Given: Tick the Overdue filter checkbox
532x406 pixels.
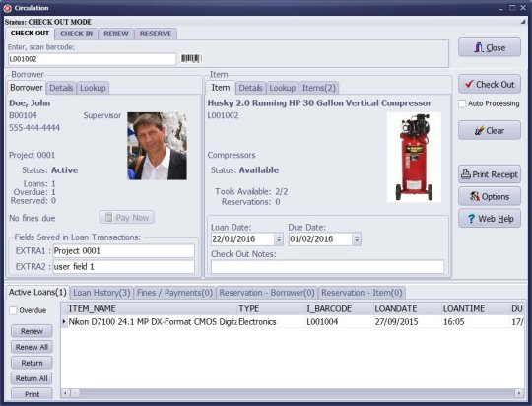Looking at the screenshot, I should (13, 310).
